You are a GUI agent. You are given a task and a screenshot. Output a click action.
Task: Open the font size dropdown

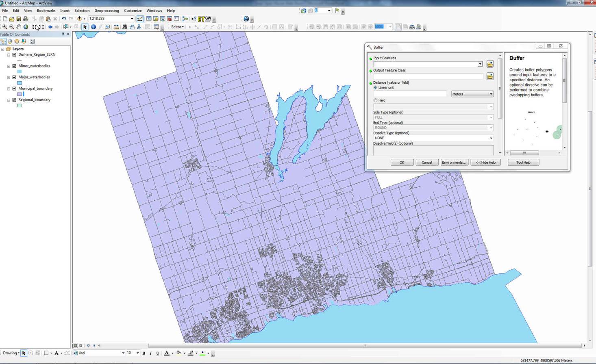click(x=137, y=353)
